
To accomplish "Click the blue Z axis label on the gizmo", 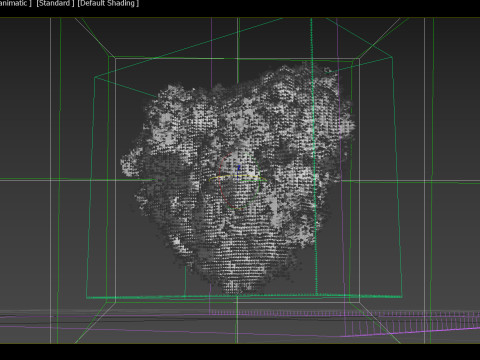I will [x=239, y=168].
